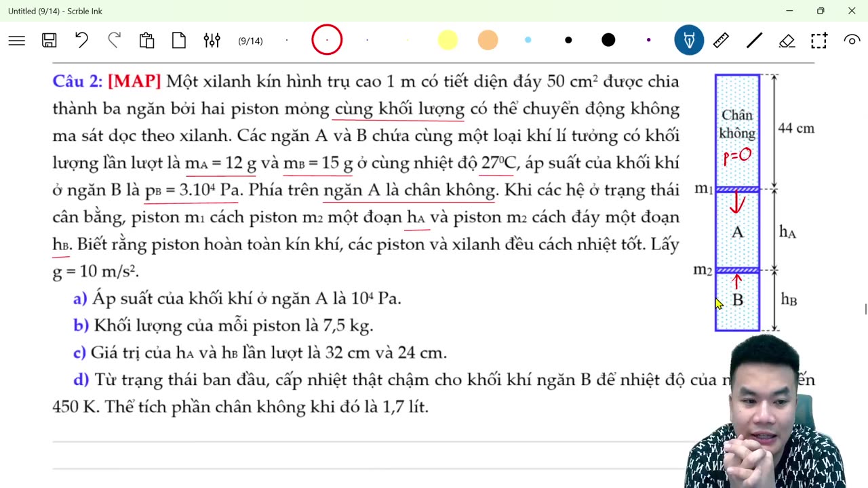Click the underlined 'pB = 3.10⁴ Pa' value
The width and height of the screenshot is (868, 488).
point(191,190)
